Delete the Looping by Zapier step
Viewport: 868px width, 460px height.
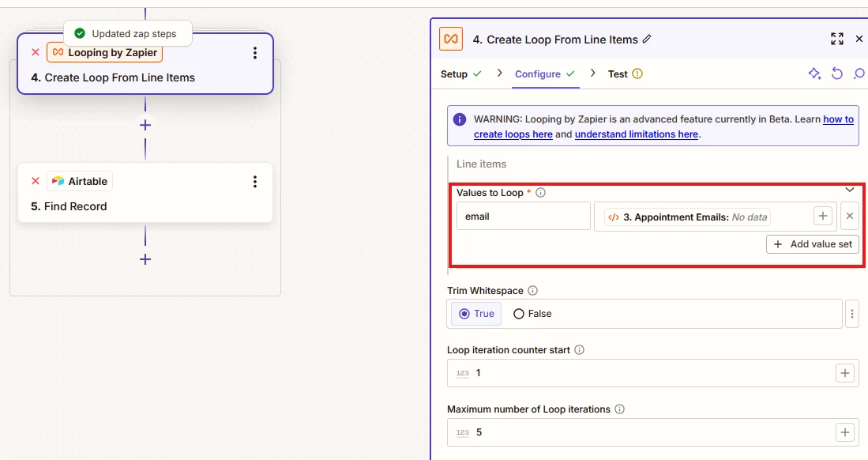(36, 52)
